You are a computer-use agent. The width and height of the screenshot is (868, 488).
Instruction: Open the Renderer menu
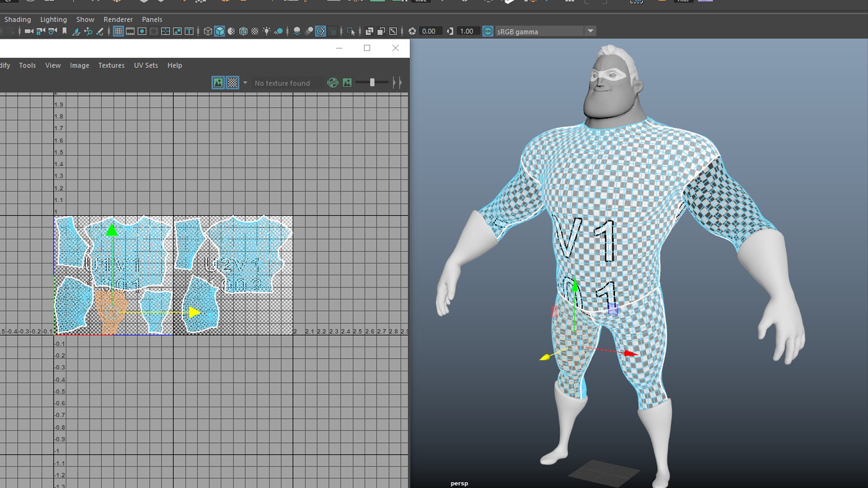(x=118, y=19)
